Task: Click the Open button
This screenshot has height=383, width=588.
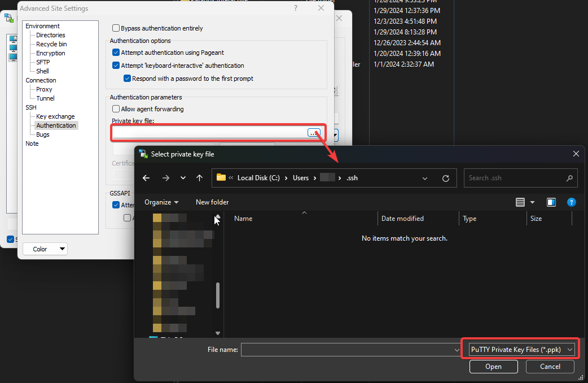Action: 493,367
